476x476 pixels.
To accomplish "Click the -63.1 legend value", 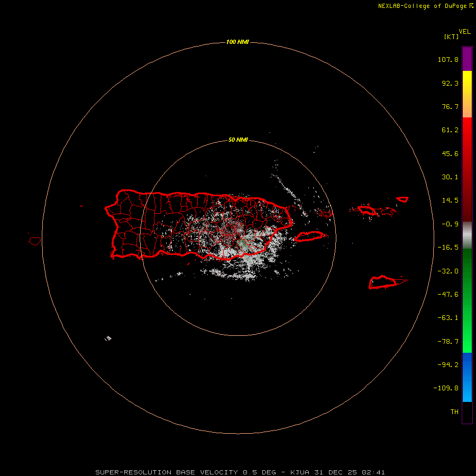I will (448, 318).
